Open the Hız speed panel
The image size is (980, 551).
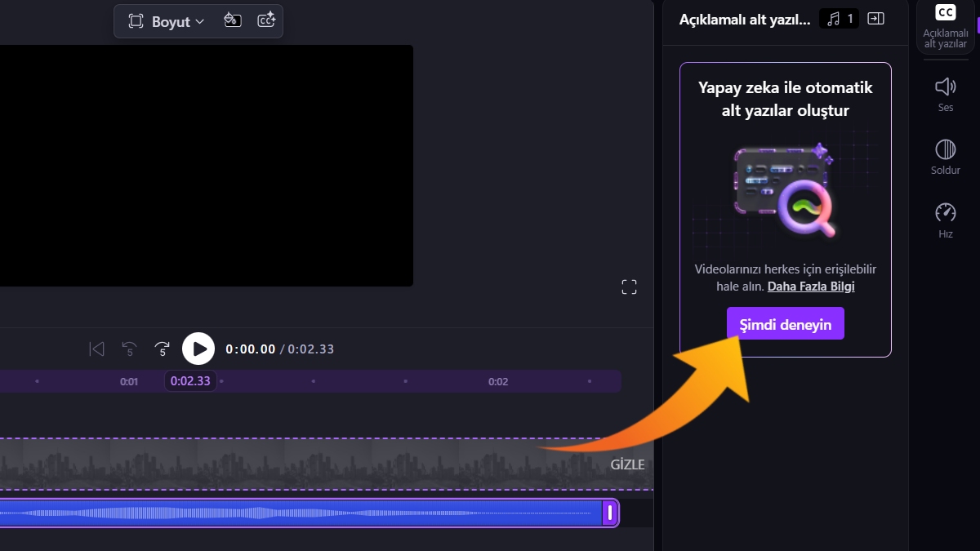click(945, 220)
